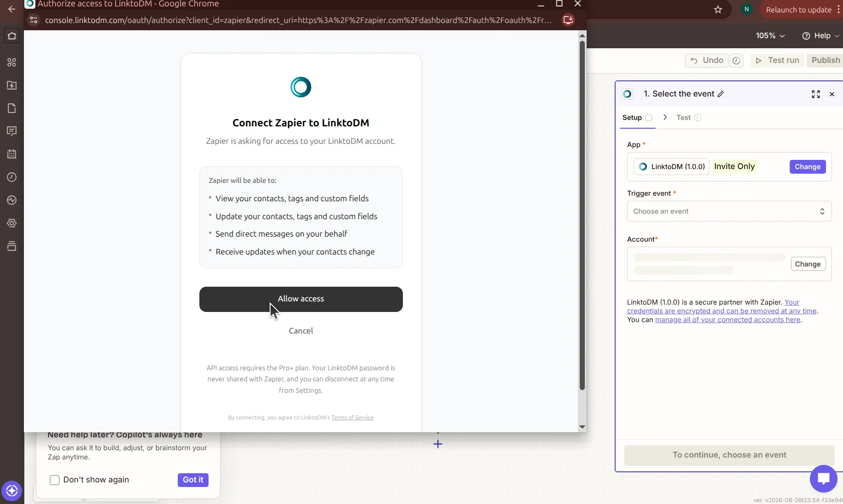
Task: Click the LinktoDM logo in authorization card
Action: coord(301,87)
